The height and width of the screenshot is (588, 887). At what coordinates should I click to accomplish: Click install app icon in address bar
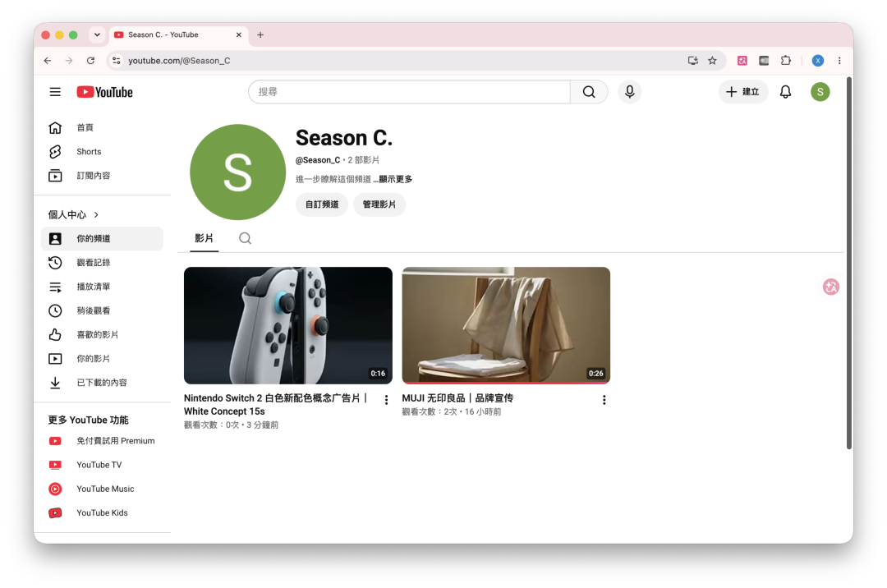(692, 61)
